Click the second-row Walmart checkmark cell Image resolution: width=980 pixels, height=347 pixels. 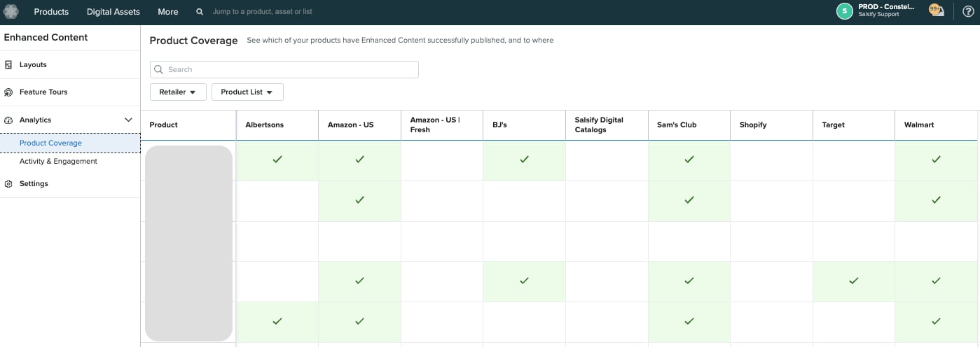point(936,201)
